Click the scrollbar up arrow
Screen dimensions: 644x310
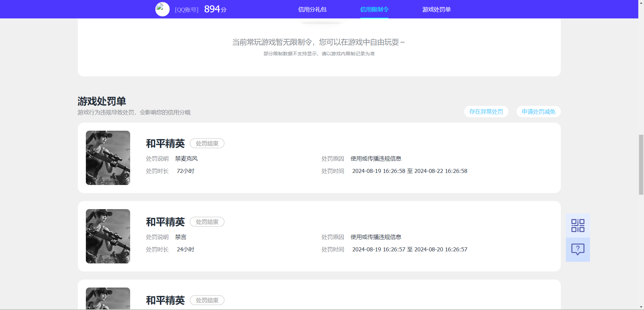pyautogui.click(x=641, y=3)
